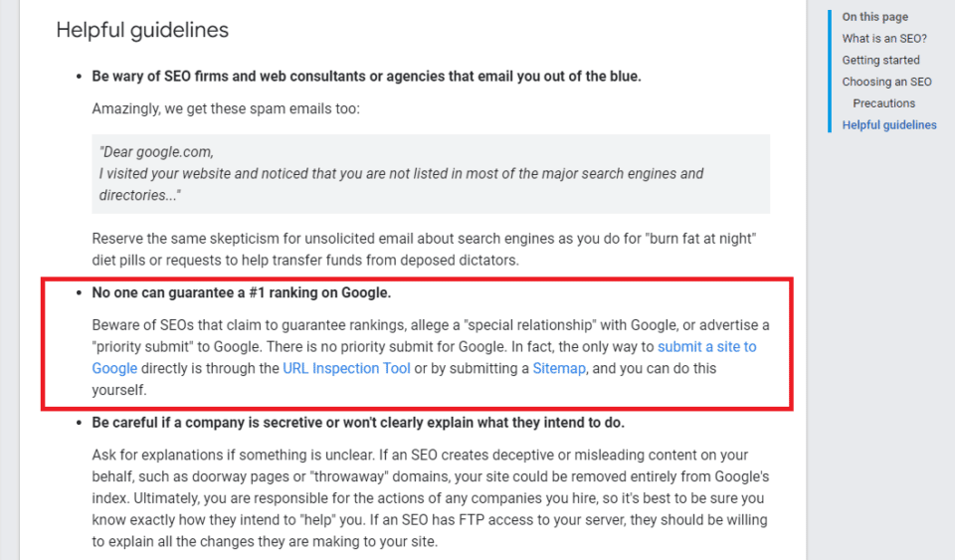Navigate to Choosing an SEO section

[886, 82]
